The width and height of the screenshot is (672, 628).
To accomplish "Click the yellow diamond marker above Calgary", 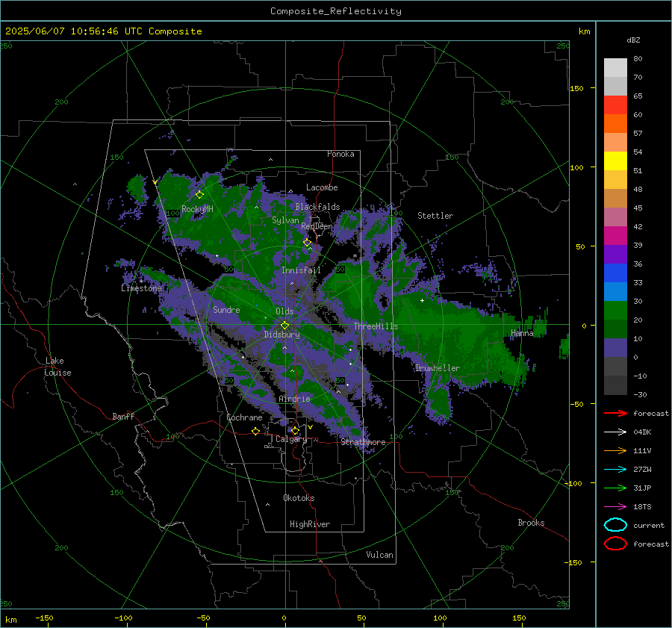I will pyautogui.click(x=295, y=430).
